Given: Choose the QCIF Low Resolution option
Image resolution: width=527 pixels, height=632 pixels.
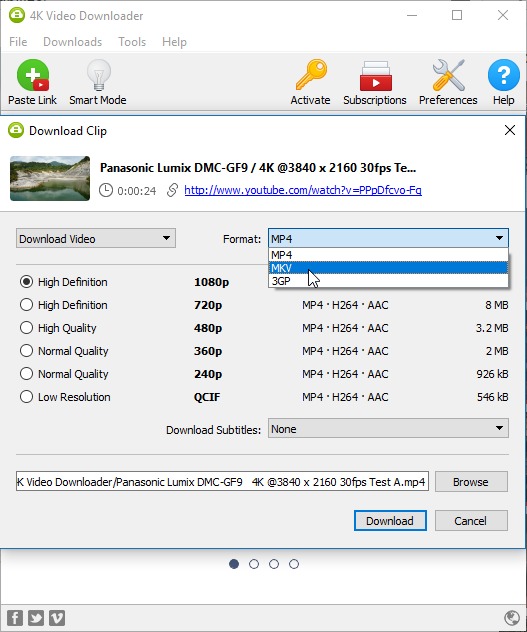Looking at the screenshot, I should pyautogui.click(x=26, y=397).
